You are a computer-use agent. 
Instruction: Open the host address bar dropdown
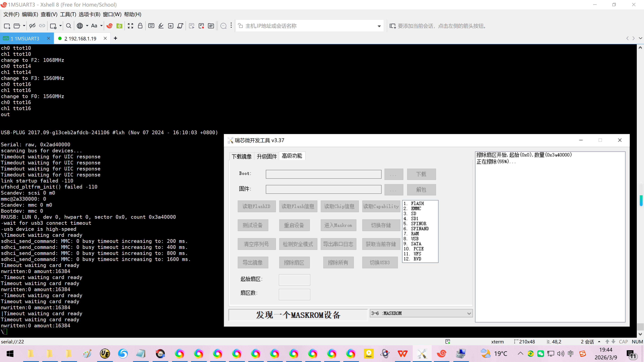[x=379, y=26]
